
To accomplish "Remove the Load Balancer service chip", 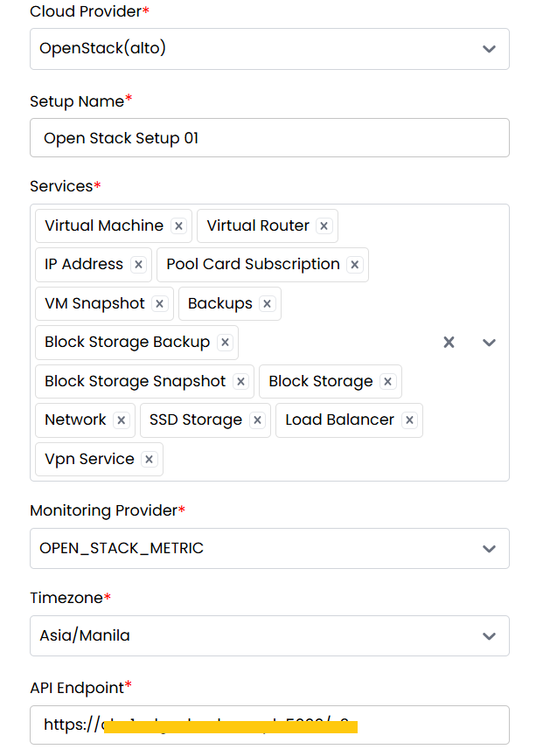I will pyautogui.click(x=408, y=420).
